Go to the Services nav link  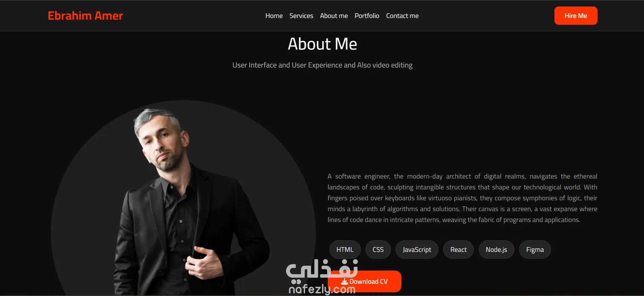(301, 16)
